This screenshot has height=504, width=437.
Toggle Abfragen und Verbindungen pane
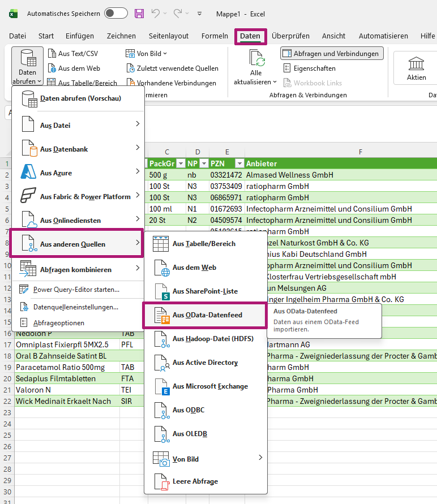pos(332,54)
